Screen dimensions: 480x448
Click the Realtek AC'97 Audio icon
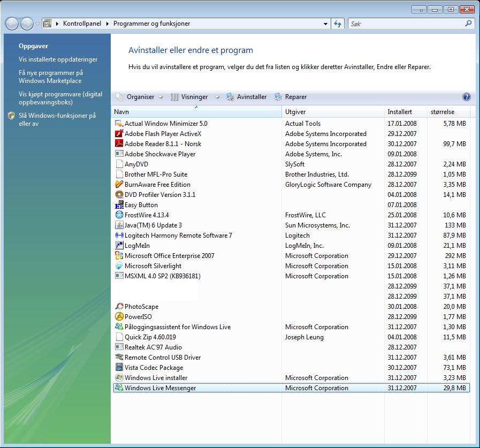pyautogui.click(x=119, y=347)
